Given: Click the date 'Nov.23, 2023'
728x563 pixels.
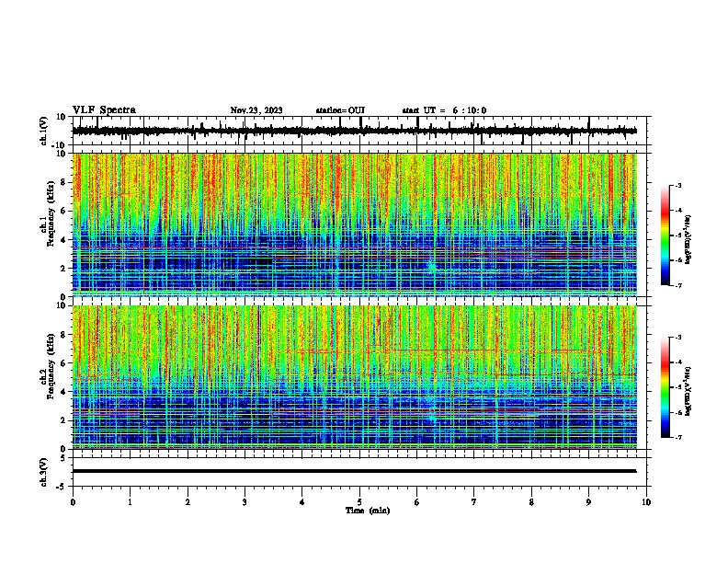Looking at the screenshot, I should [256, 110].
